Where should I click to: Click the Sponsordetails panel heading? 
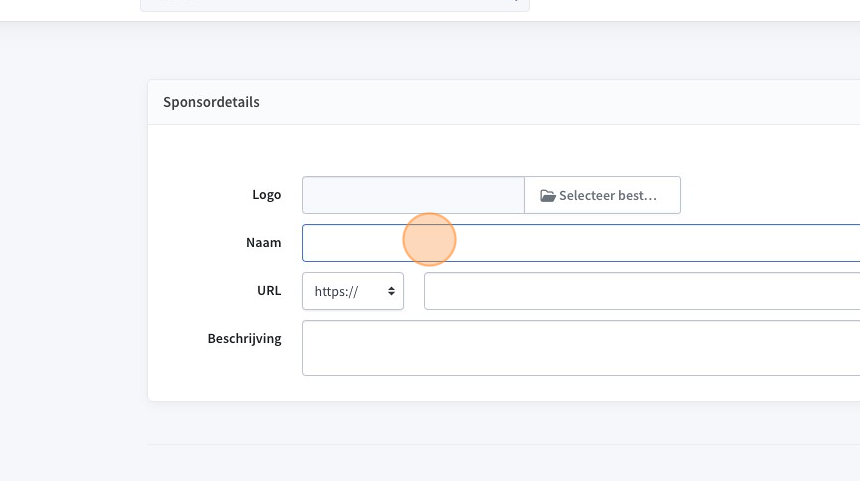211,102
